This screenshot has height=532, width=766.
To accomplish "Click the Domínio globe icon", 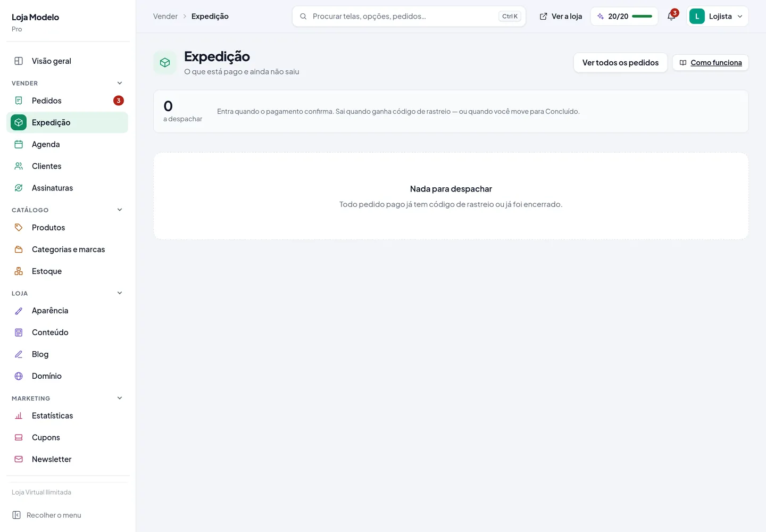I will click(x=19, y=376).
